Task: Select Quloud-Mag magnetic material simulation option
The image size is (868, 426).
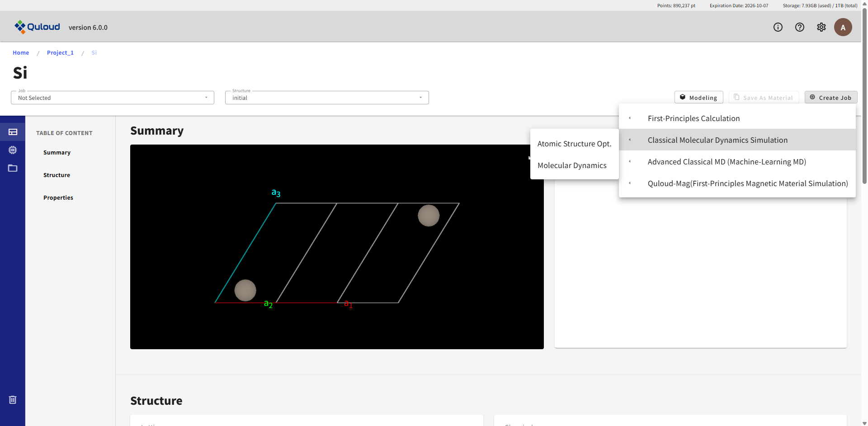Action: [747, 183]
